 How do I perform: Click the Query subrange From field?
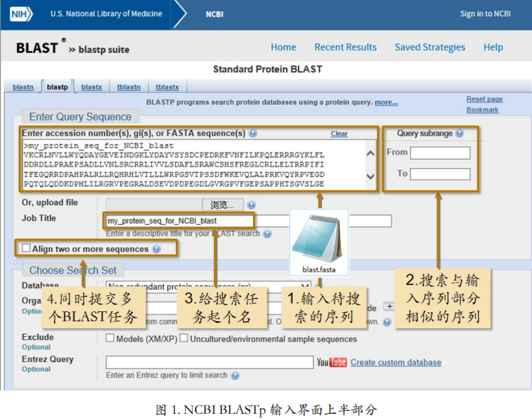pos(440,153)
